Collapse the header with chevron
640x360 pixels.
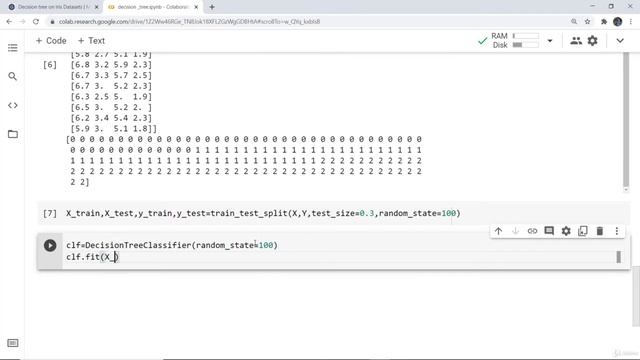(x=620, y=41)
